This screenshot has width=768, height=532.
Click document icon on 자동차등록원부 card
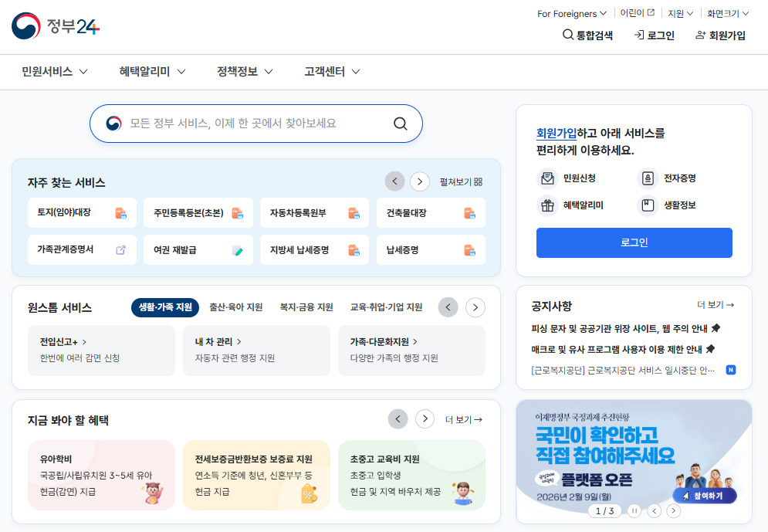tap(354, 213)
